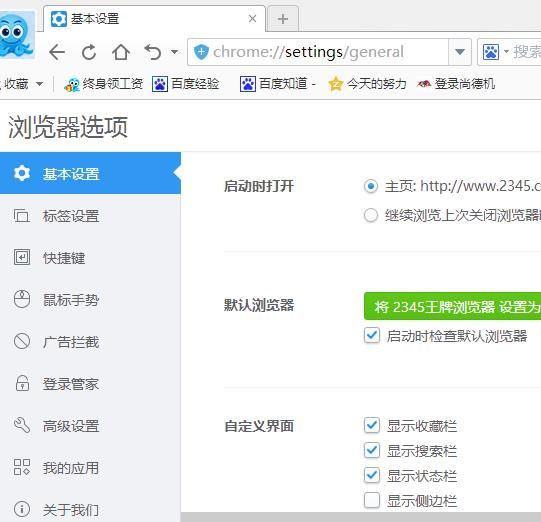Click the blue shield icon in address bar
Image resolution: width=541 pixels, height=522 pixels.
point(201,52)
